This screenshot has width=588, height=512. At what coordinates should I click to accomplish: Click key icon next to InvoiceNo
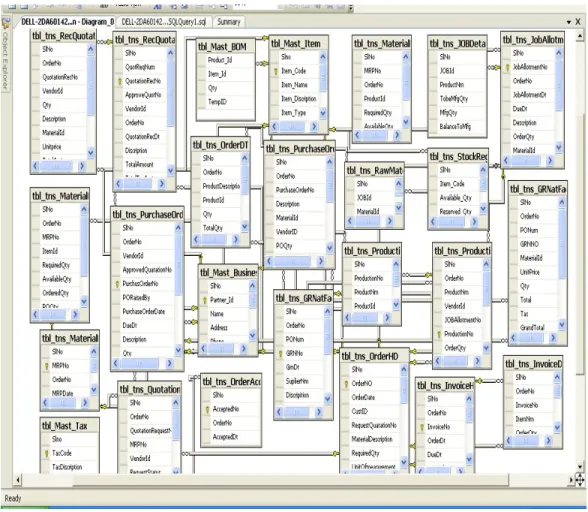pyautogui.click(x=422, y=427)
